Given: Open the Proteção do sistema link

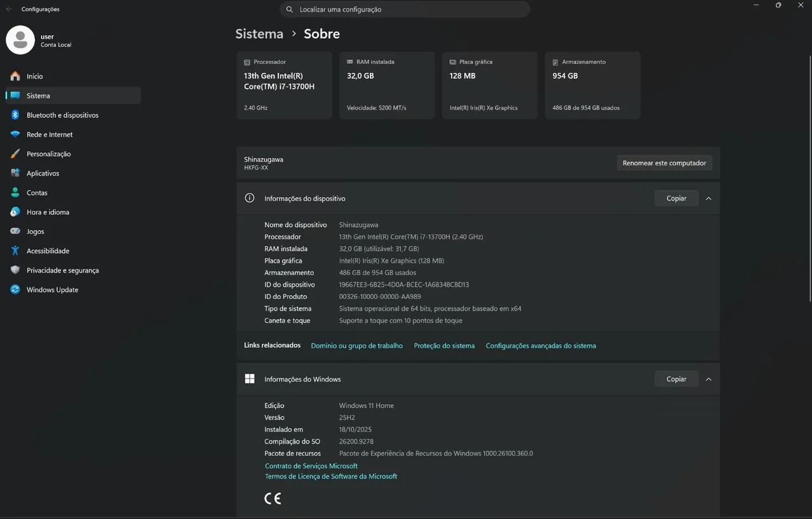Looking at the screenshot, I should coord(444,346).
